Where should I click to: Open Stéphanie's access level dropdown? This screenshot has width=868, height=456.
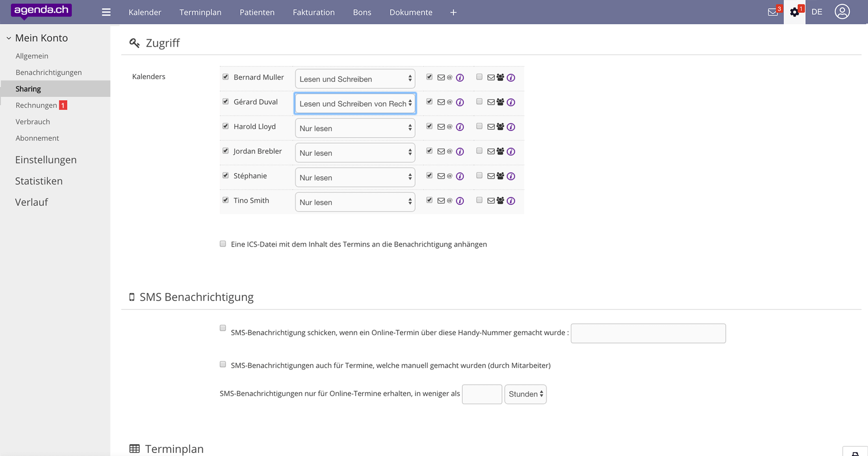[355, 178]
